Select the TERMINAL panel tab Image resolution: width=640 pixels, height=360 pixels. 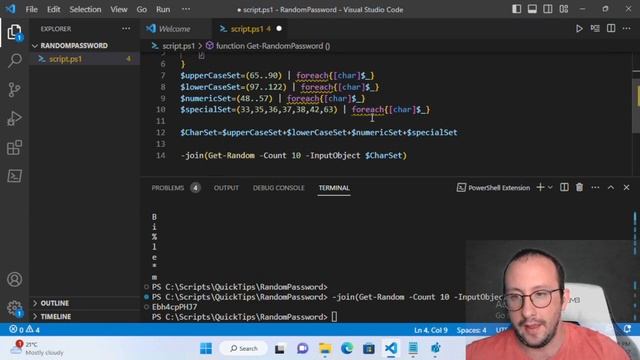(x=334, y=188)
